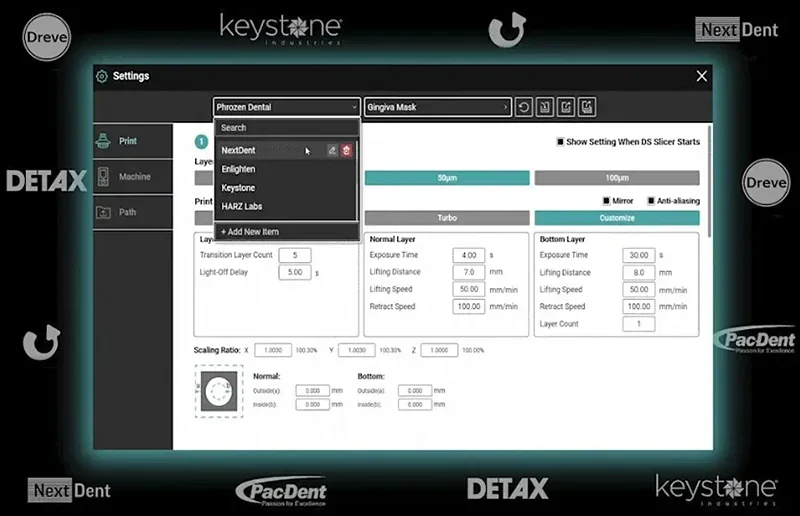
Task: Click Bottom Layer Count field
Action: (639, 324)
